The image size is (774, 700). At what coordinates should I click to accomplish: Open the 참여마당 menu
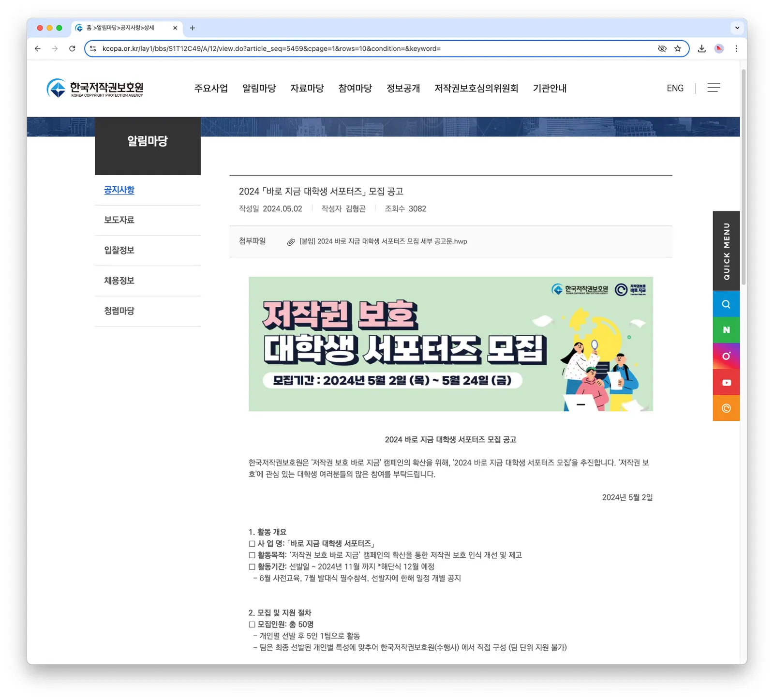click(355, 88)
